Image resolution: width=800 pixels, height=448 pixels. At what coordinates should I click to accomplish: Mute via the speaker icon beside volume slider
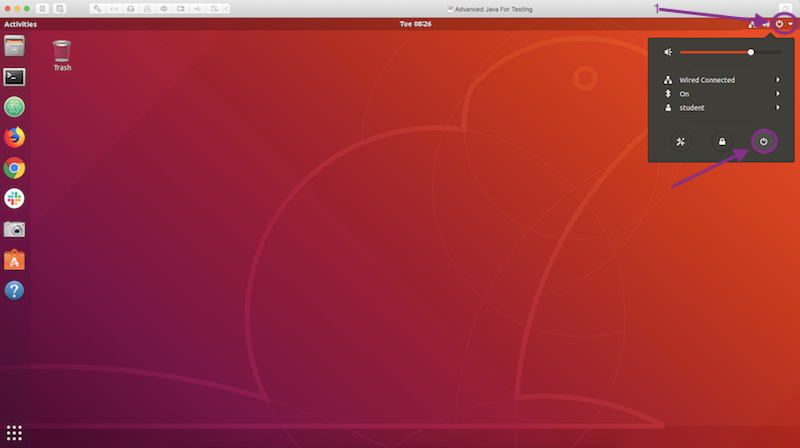coord(668,52)
